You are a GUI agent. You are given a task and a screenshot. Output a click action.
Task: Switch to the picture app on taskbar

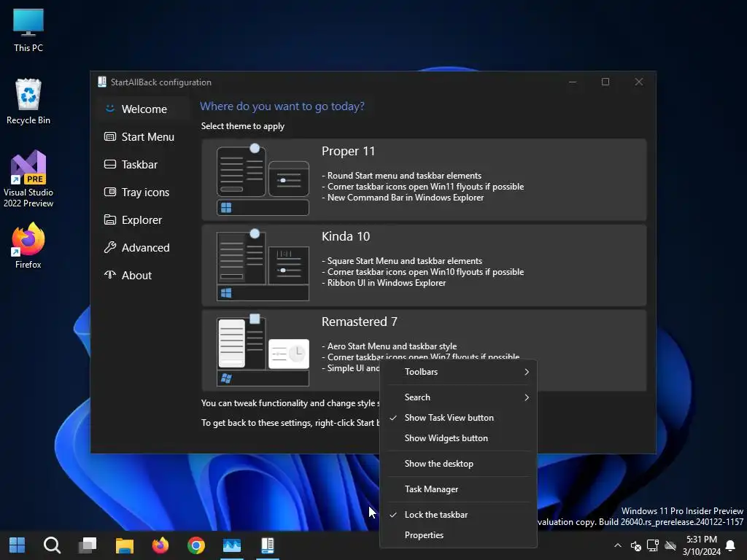(232, 545)
